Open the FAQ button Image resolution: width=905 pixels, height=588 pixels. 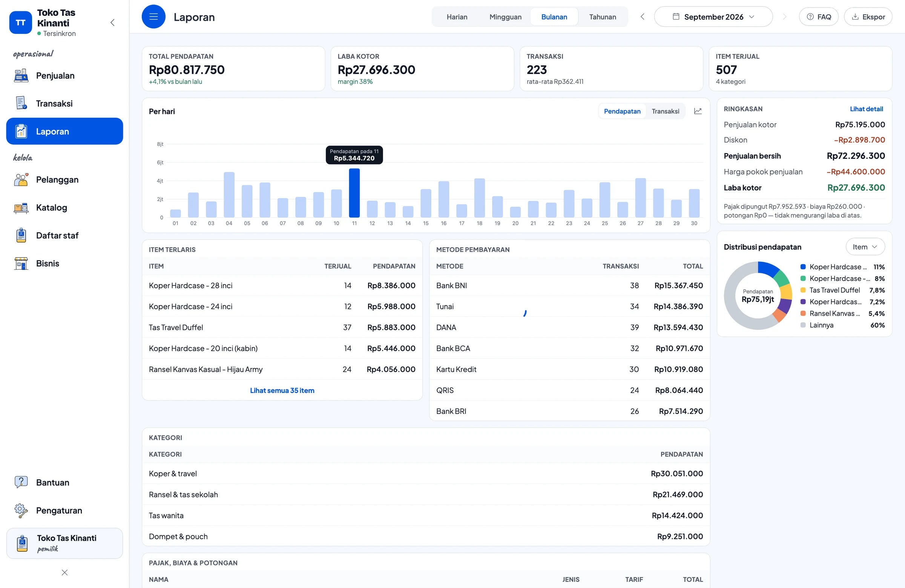pos(819,17)
